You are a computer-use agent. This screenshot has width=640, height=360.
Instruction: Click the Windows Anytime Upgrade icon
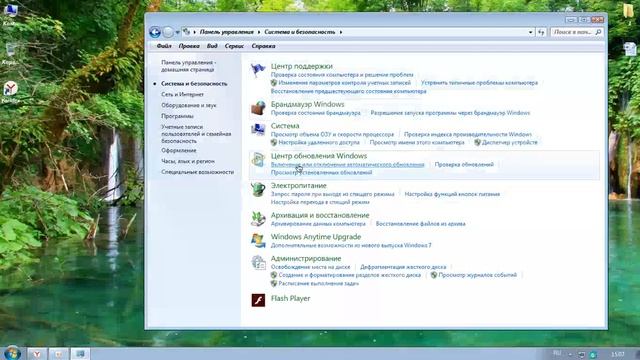click(x=258, y=241)
